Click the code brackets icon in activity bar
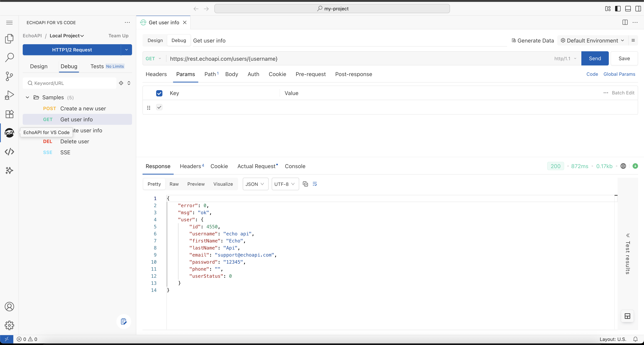644x345 pixels. pos(9,152)
